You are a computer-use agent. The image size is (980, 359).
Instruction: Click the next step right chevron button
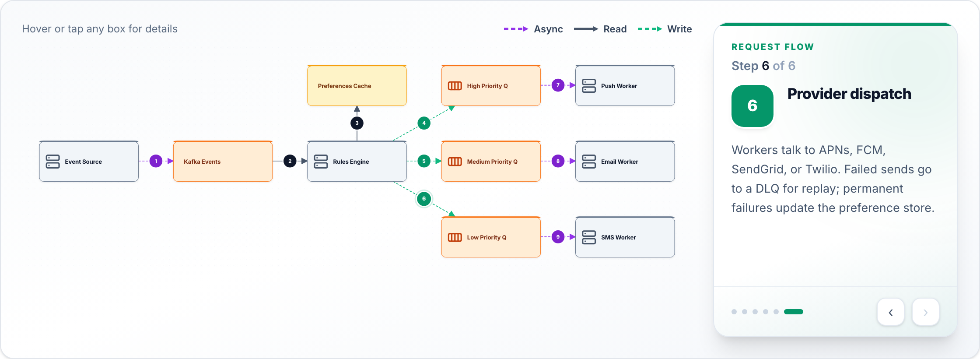pyautogui.click(x=926, y=312)
